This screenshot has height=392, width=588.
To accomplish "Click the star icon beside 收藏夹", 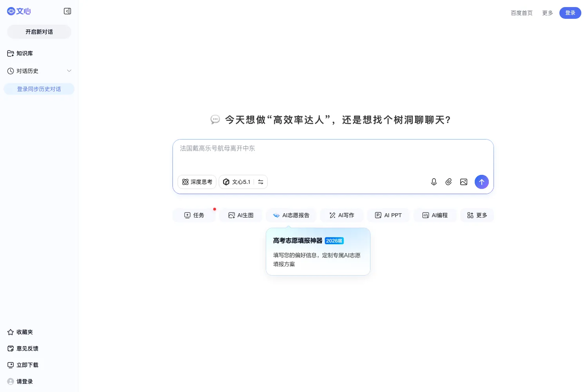I will click(11, 332).
